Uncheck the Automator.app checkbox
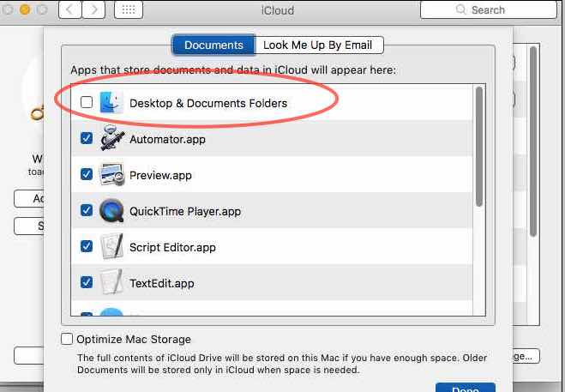The image size is (565, 392). 87,138
